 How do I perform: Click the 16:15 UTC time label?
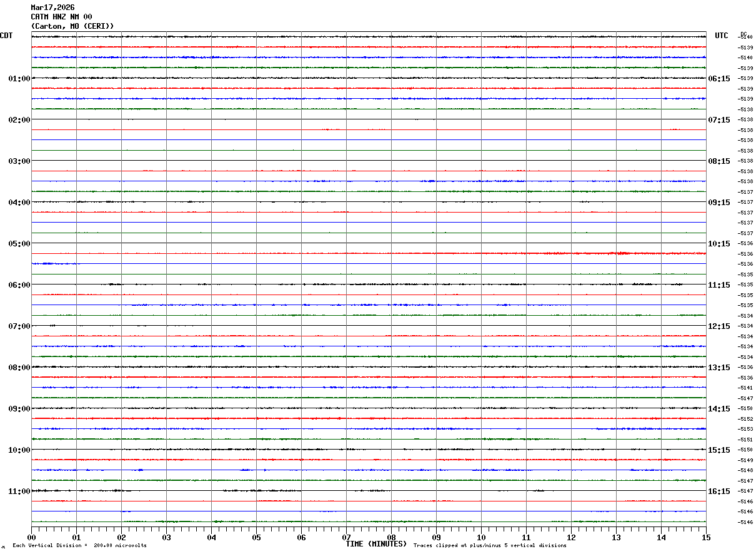tap(719, 491)
